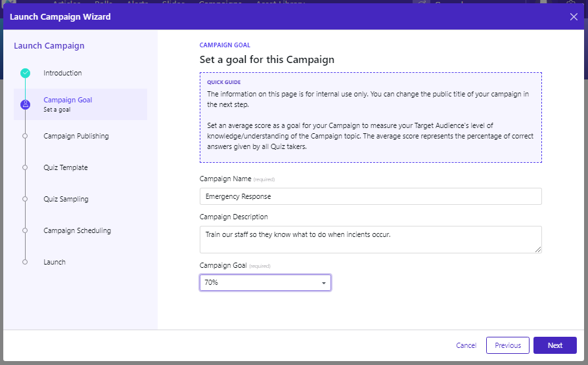588x365 pixels.
Task: Click the Campaign Goal step icon
Action: (25, 104)
